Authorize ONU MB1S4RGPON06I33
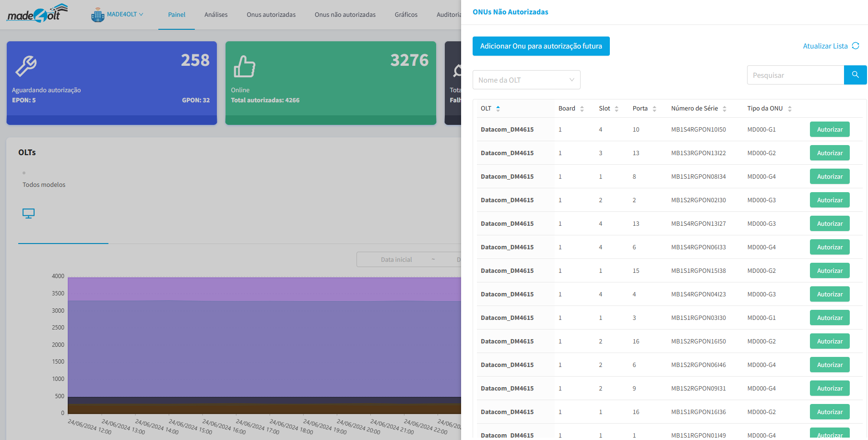Viewport: 868px width, 440px height. 830,247
